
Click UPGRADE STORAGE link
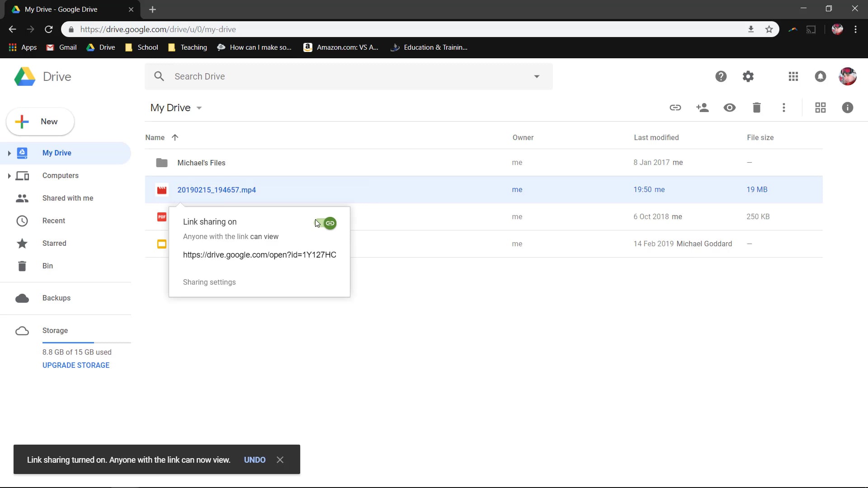pyautogui.click(x=75, y=365)
